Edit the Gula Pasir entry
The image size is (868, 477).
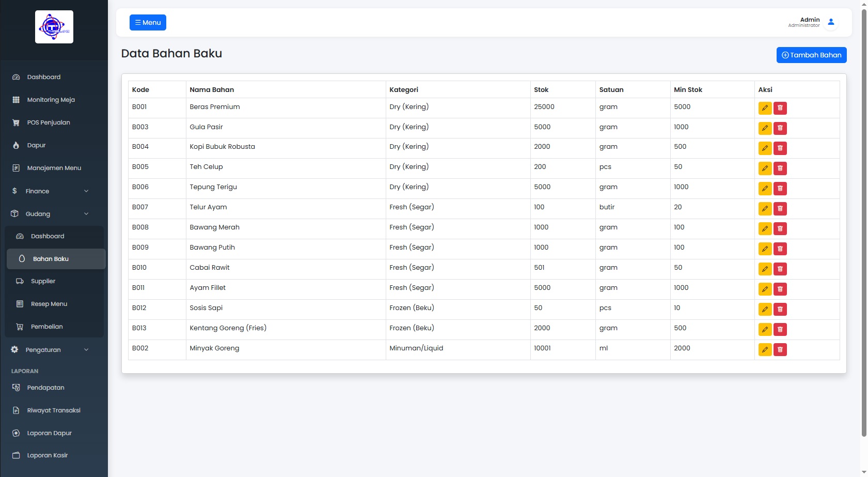click(x=765, y=128)
